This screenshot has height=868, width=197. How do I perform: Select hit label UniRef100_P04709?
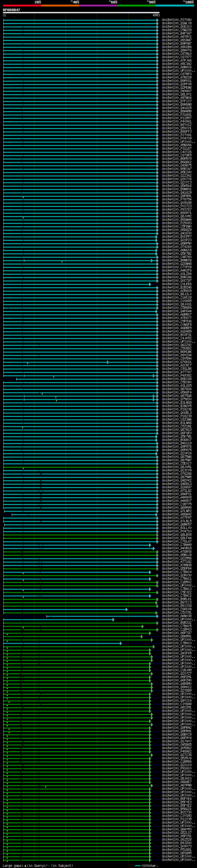click(177, 138)
